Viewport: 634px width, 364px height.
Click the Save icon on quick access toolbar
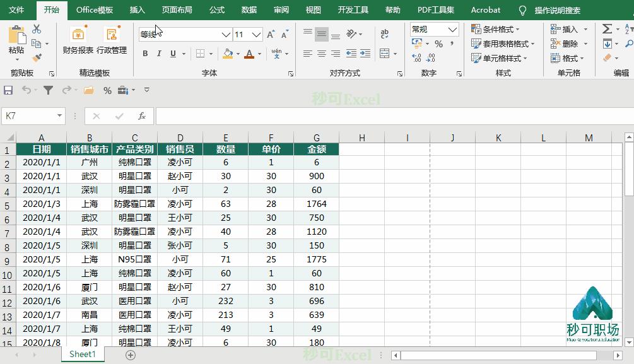(x=8, y=90)
